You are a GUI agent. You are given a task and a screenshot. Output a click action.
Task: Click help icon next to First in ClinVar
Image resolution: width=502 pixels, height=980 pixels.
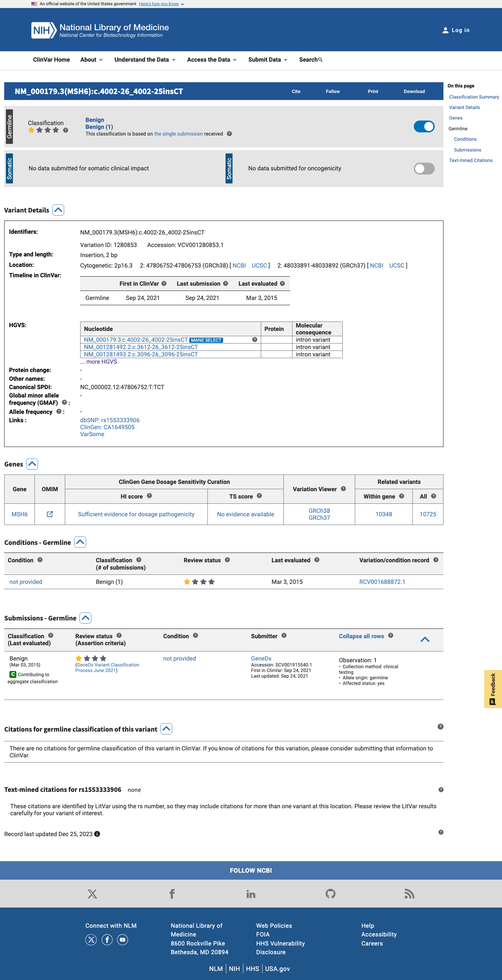(x=164, y=284)
